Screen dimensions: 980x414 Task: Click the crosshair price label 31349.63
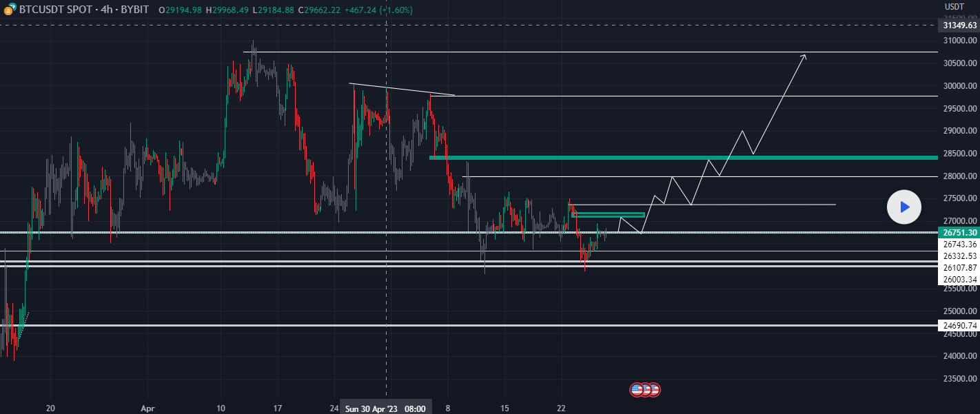[x=959, y=25]
